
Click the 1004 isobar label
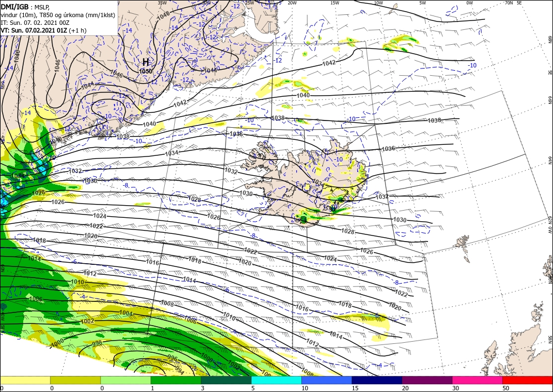(x=126, y=313)
